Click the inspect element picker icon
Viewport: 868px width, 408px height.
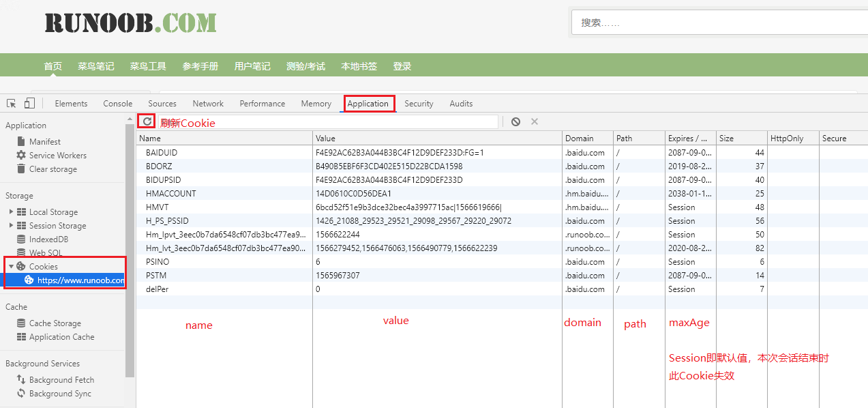[x=12, y=104]
